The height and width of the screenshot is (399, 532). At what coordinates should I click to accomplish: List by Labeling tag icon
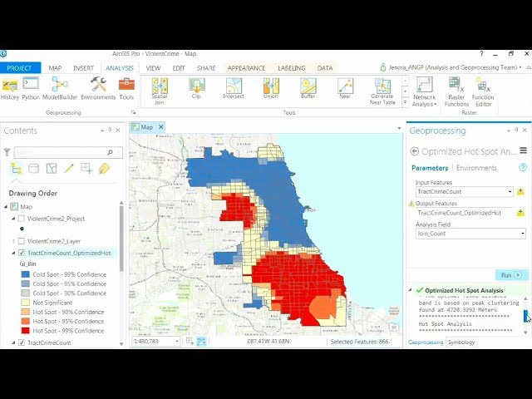pyautogui.click(x=104, y=168)
